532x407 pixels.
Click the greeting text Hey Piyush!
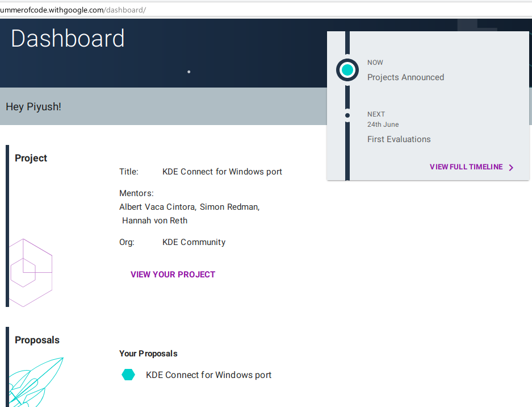[33, 107]
